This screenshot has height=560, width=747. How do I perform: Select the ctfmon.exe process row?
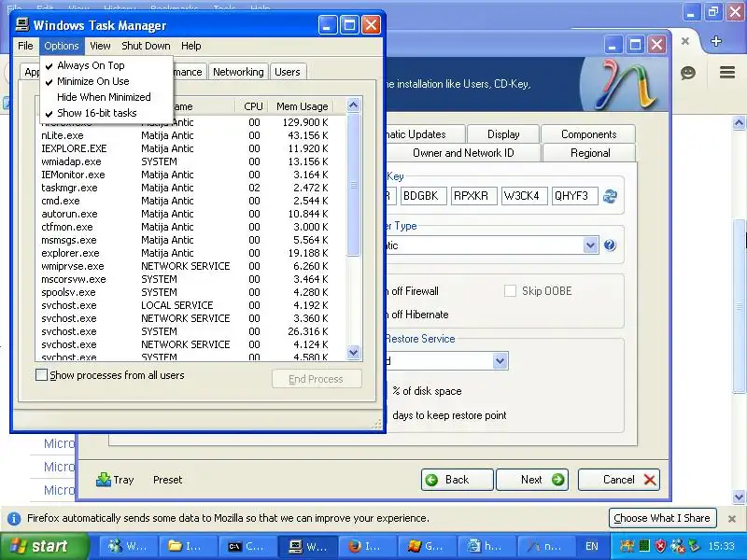[x=190, y=227]
